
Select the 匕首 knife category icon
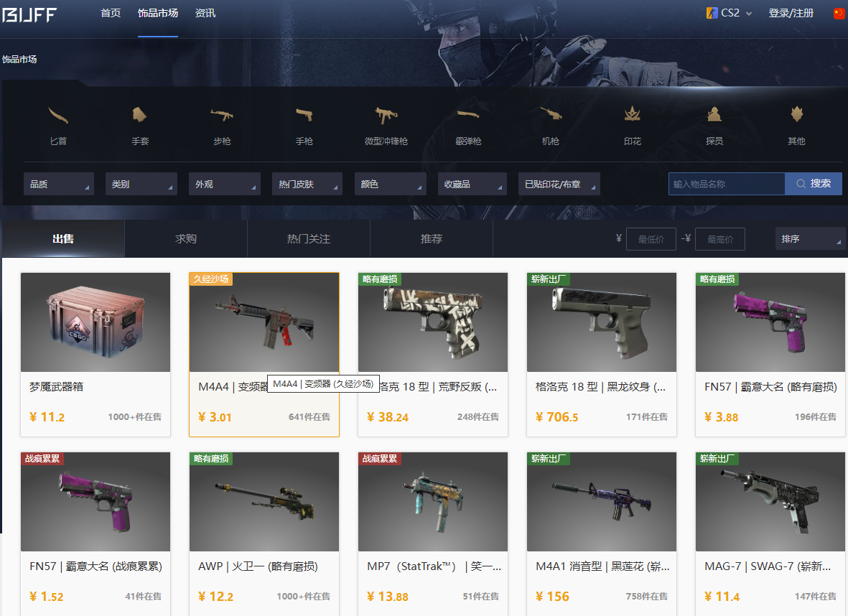tap(58, 115)
